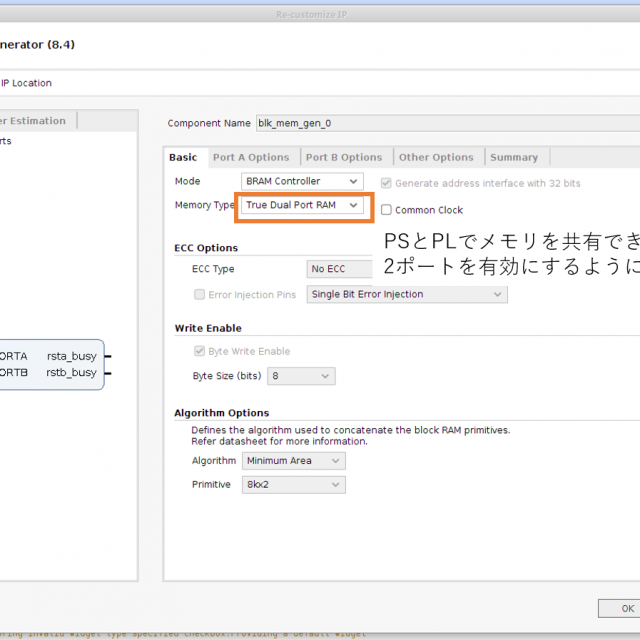Viewport: 640px width, 640px height.
Task: Switch to the Port A Options tab
Action: (250, 157)
